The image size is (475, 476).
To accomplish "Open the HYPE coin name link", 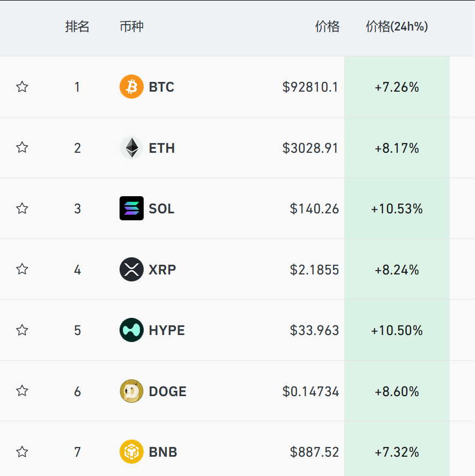I will click(167, 330).
